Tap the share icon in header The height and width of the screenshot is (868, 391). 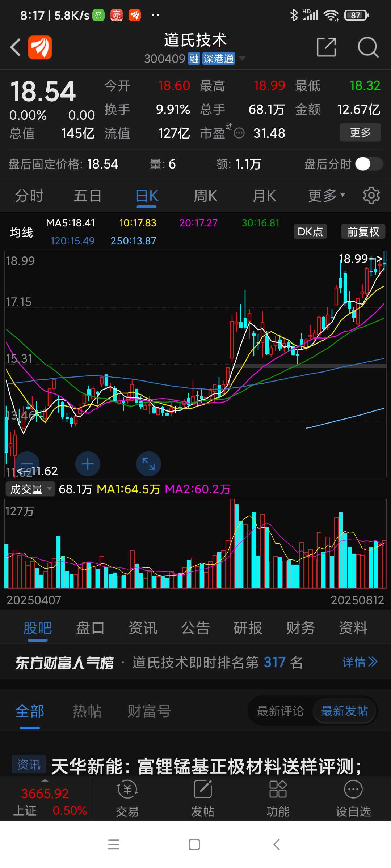pyautogui.click(x=327, y=47)
